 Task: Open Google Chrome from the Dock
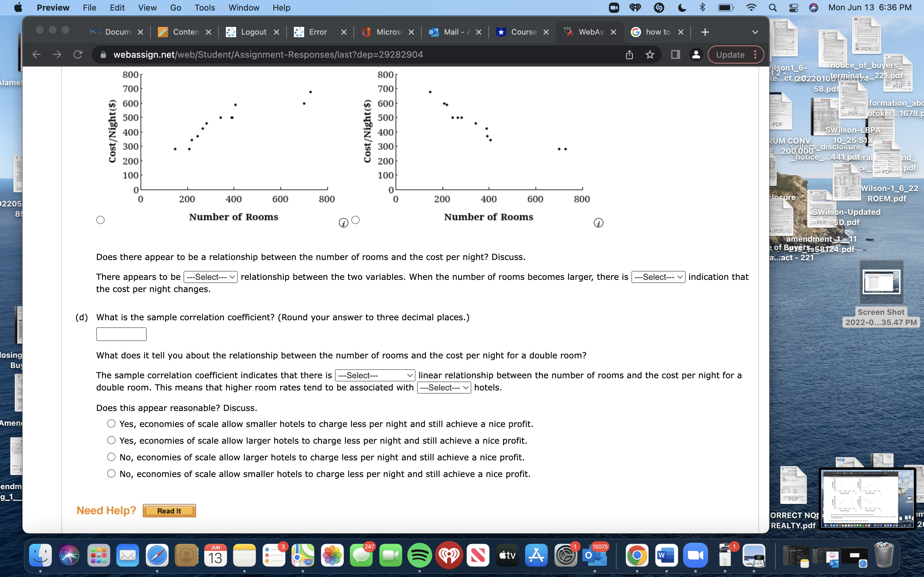[636, 555]
